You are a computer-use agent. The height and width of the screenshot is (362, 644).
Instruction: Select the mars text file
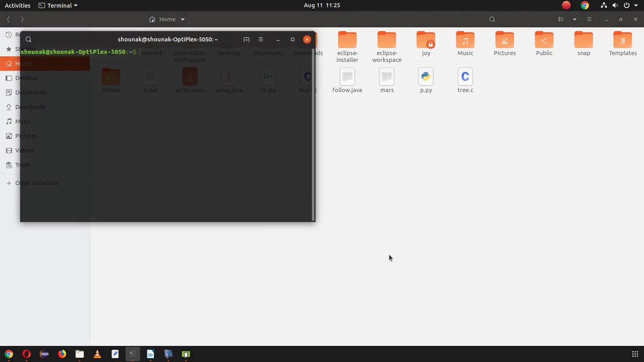tap(387, 81)
